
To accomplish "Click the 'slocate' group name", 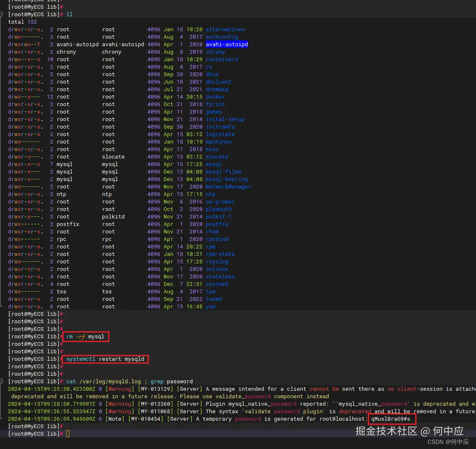I will [113, 156].
